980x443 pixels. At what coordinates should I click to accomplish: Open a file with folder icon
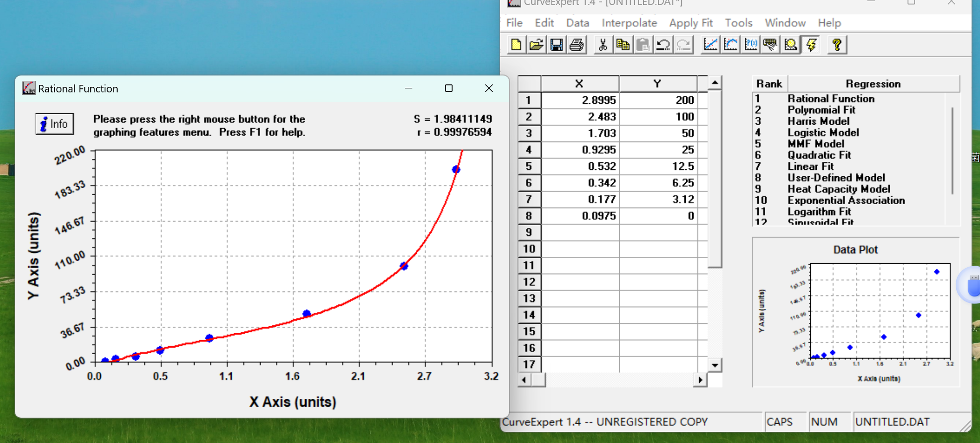(536, 45)
